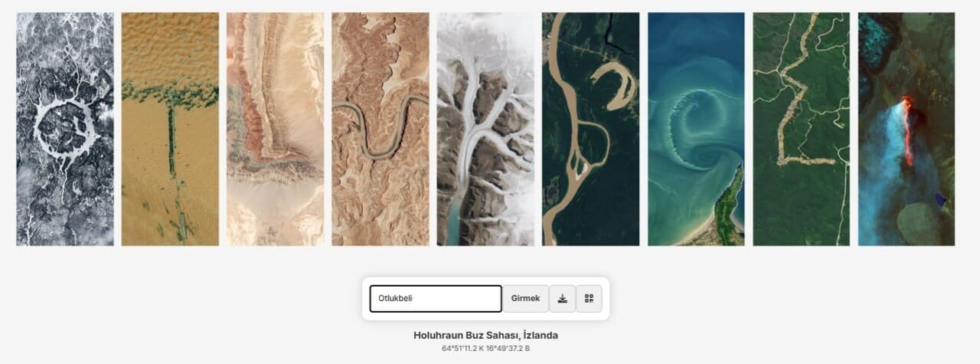Select the turquoise ocean swirl thumbnail
The height and width of the screenshot is (364, 980).
tap(696, 129)
